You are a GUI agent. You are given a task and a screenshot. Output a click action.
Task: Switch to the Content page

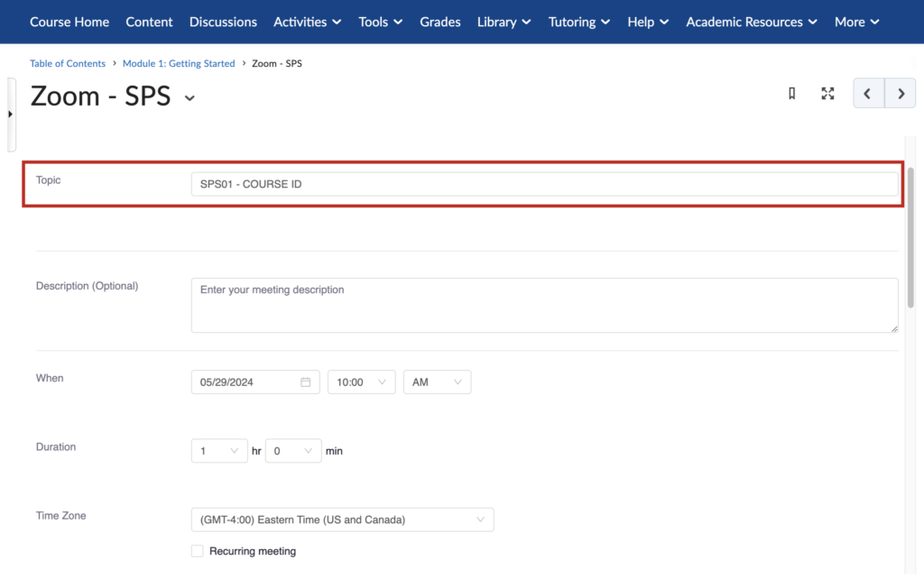coord(149,22)
